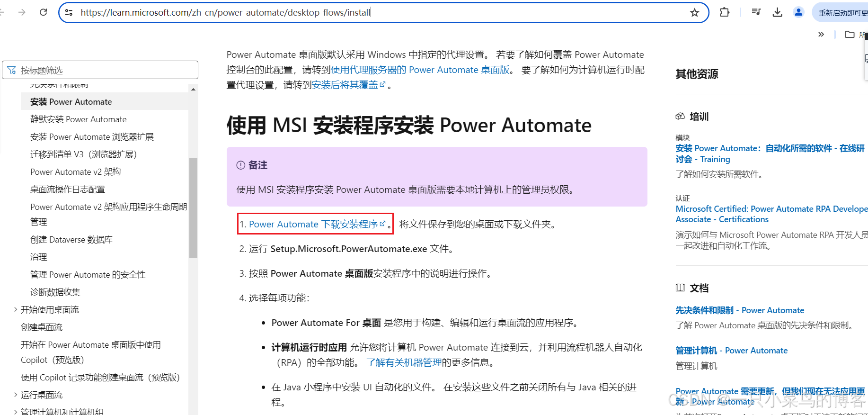Click sidebar scroll up arrow

[x=193, y=89]
